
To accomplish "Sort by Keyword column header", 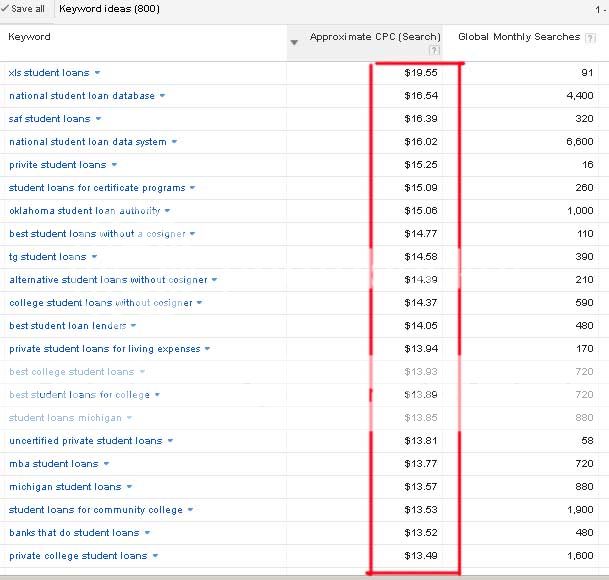I will tap(29, 38).
